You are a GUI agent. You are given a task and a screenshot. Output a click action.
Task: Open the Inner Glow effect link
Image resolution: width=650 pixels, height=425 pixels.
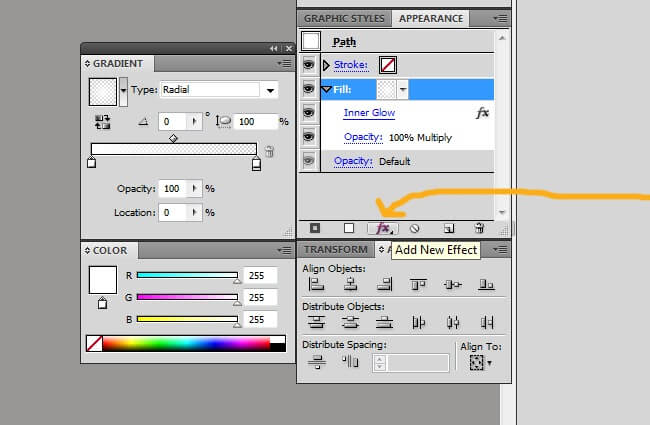click(x=369, y=113)
